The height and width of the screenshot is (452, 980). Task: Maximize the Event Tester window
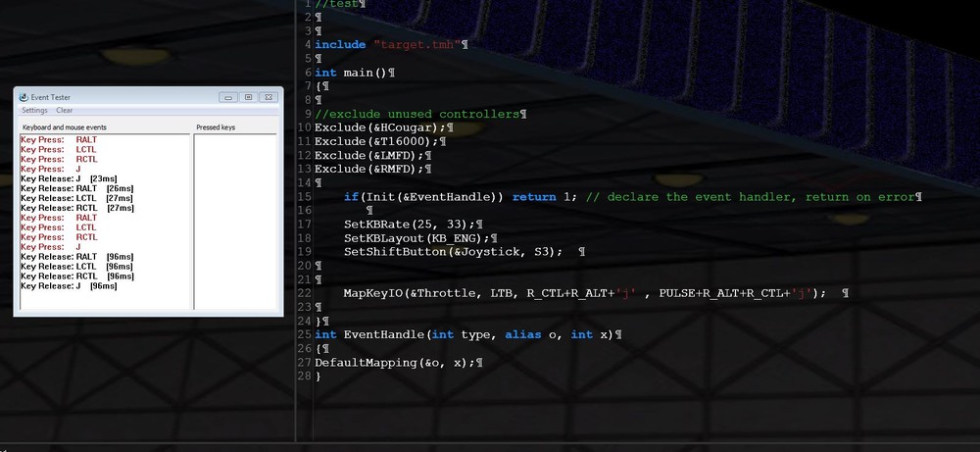click(x=248, y=97)
